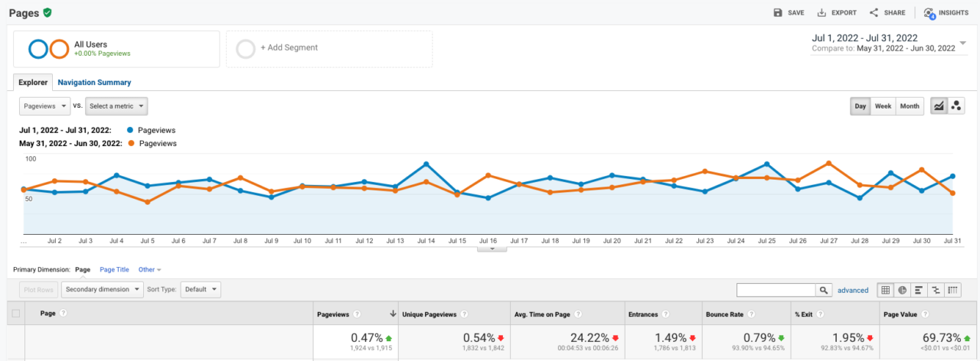Switch to motion chart view
The height and width of the screenshot is (361, 980).
(956, 106)
